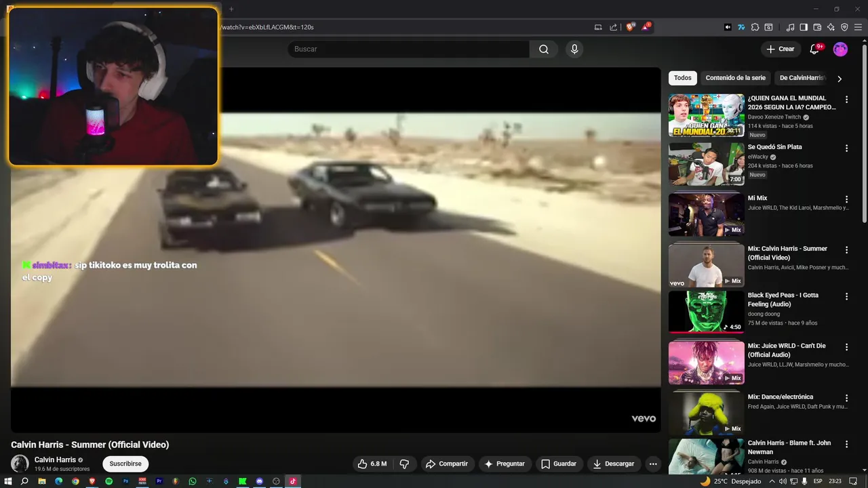Open Brave Leo AI sparkle icon
868x488 pixels.
pyautogui.click(x=831, y=27)
